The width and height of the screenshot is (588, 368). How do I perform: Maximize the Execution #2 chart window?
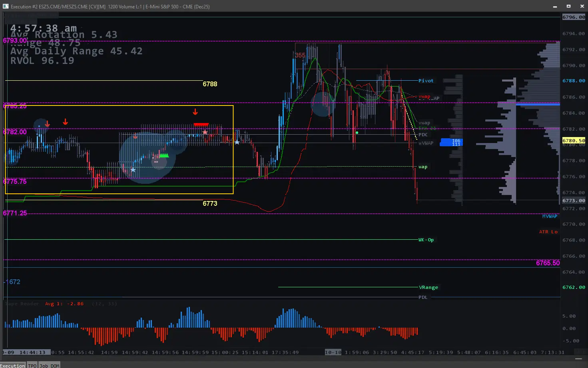point(568,6)
